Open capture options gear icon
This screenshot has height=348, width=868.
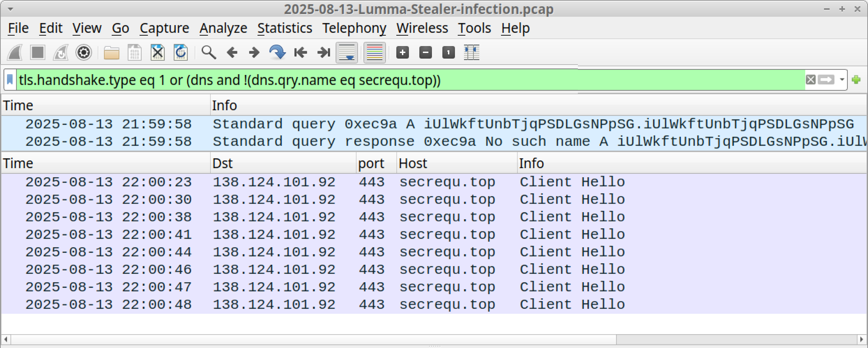[84, 52]
